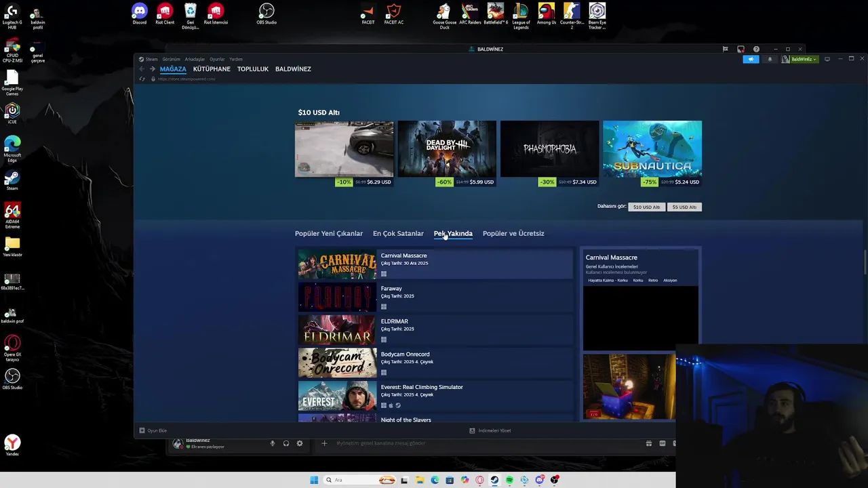Open FACEIT AC desktop shortcut
This screenshot has width=868, height=488.
click(x=394, y=14)
